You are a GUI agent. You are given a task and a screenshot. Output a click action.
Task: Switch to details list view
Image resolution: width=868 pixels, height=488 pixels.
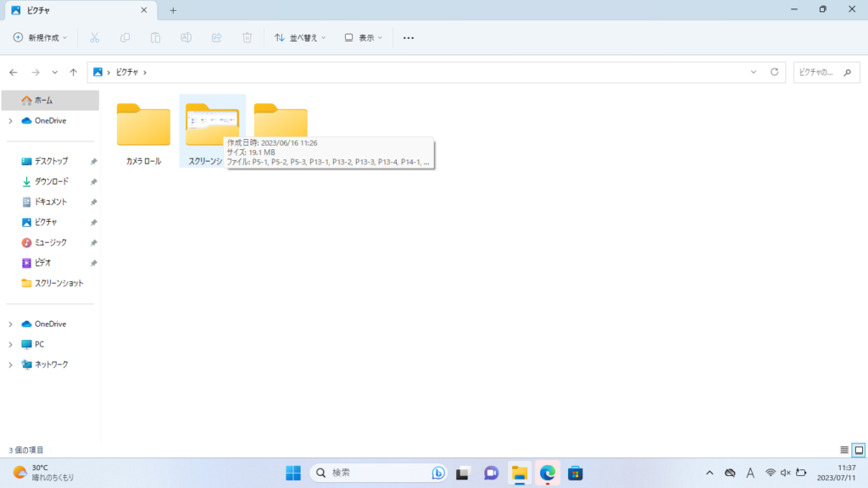[x=844, y=450]
